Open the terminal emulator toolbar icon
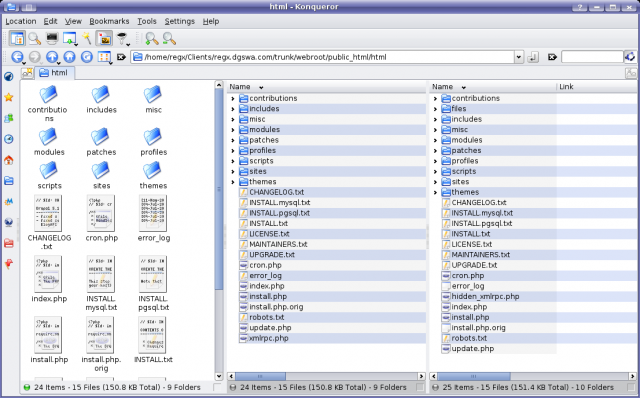This screenshot has width=640, height=398. 52,39
